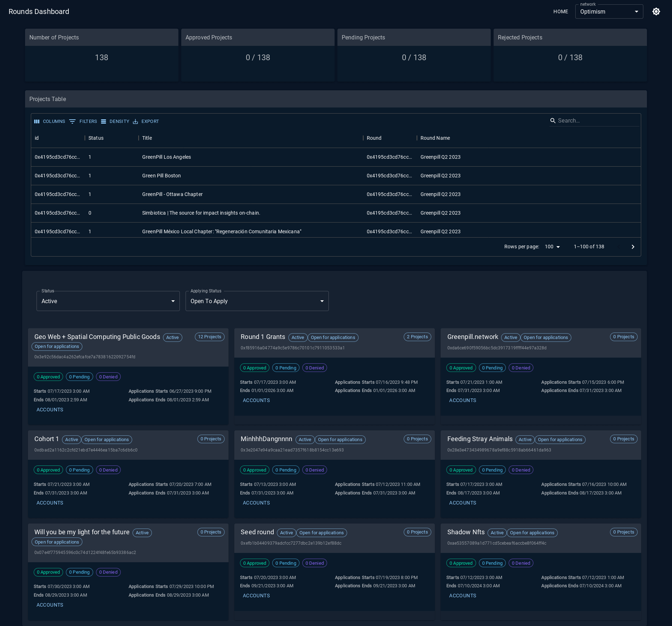Viewport: 672px width, 626px height.
Task: Open ACCOUNTS for Greenpill.network round
Action: (463, 400)
